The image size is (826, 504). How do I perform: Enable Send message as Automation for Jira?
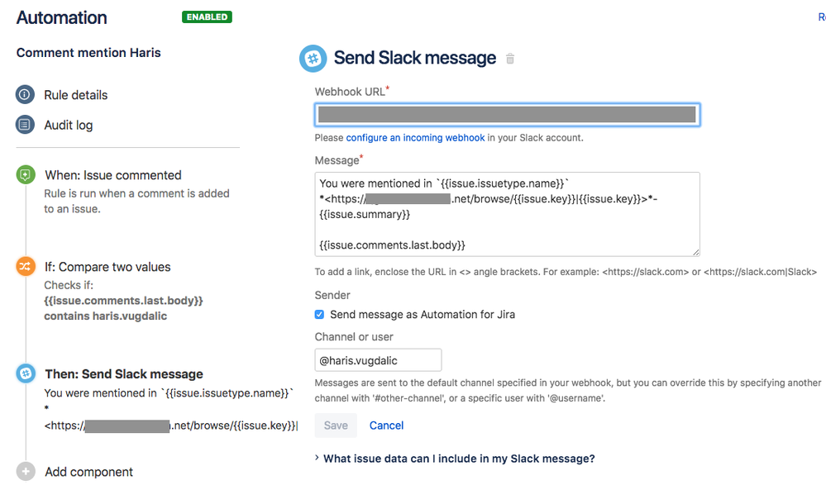click(x=318, y=314)
